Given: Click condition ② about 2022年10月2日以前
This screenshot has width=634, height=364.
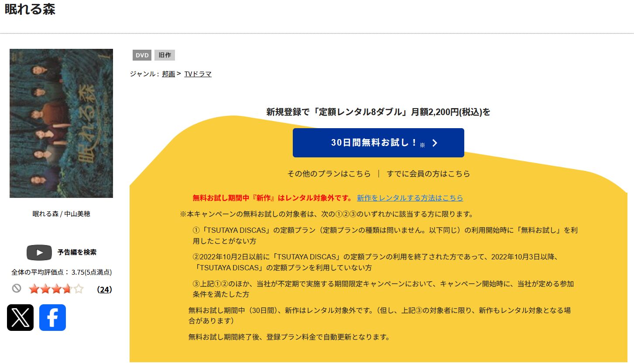Looking at the screenshot, I should [376, 262].
